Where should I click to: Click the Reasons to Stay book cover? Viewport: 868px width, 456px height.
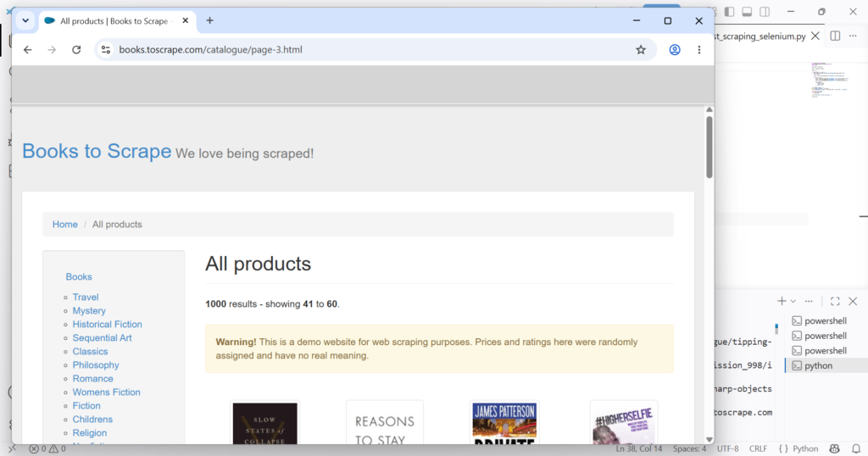click(385, 423)
